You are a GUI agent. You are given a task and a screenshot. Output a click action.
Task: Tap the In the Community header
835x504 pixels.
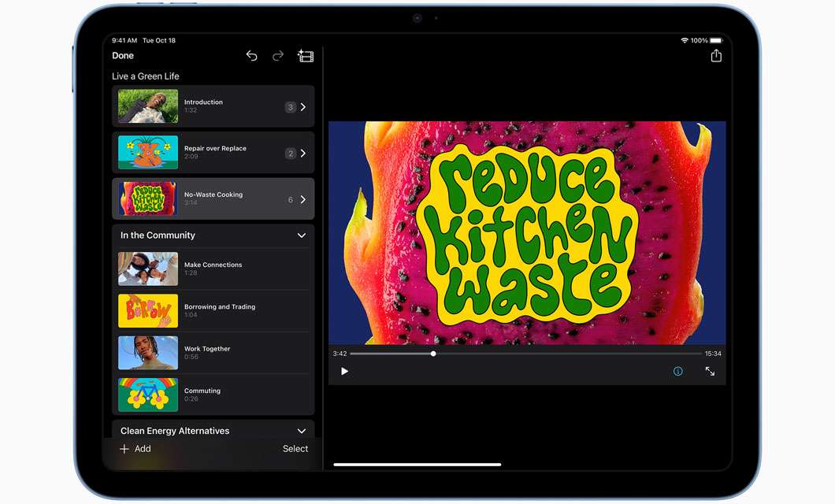pyautogui.click(x=158, y=235)
